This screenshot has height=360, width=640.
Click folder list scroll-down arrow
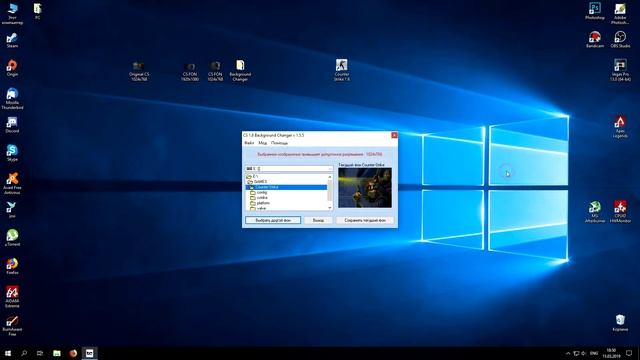click(x=330, y=208)
